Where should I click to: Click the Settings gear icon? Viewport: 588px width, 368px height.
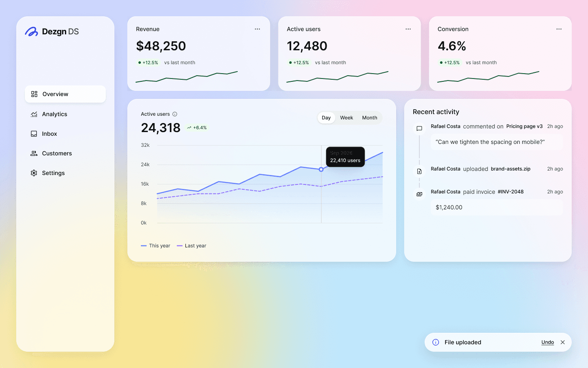pyautogui.click(x=34, y=173)
